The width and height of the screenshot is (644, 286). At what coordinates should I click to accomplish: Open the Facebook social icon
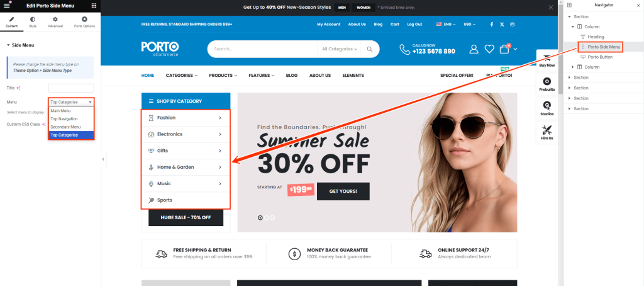tap(492, 25)
